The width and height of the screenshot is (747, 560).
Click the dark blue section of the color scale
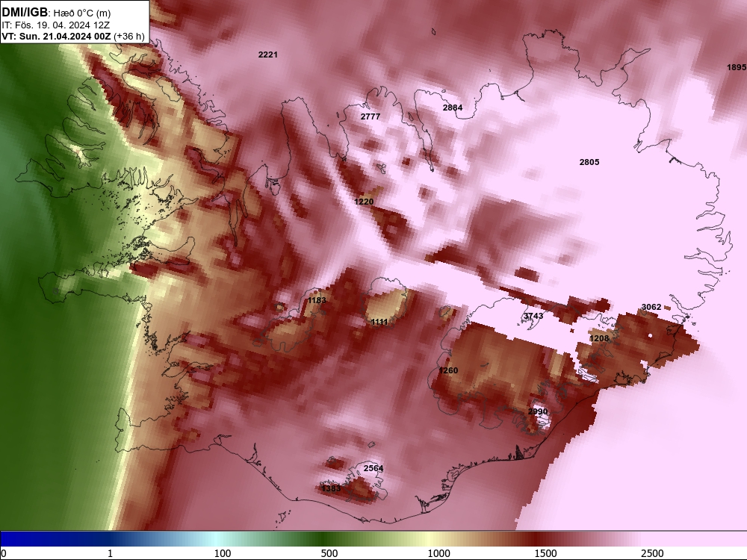pyautogui.click(x=52, y=539)
